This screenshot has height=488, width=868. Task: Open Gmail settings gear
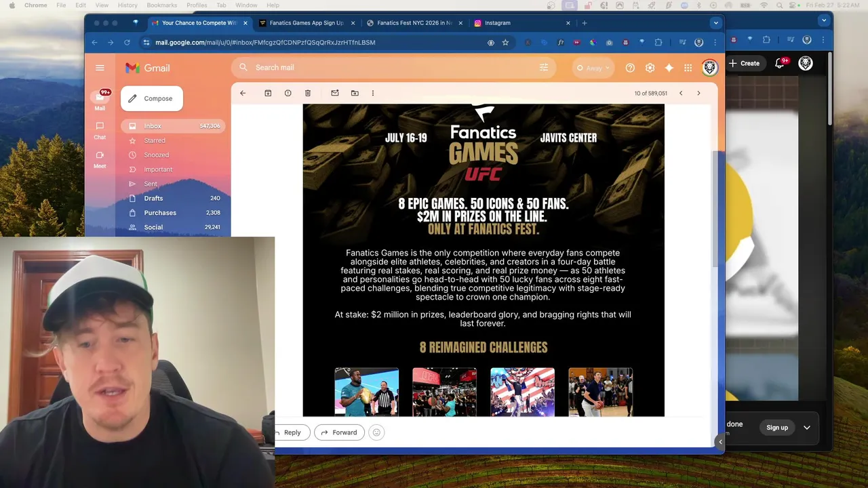(x=650, y=68)
